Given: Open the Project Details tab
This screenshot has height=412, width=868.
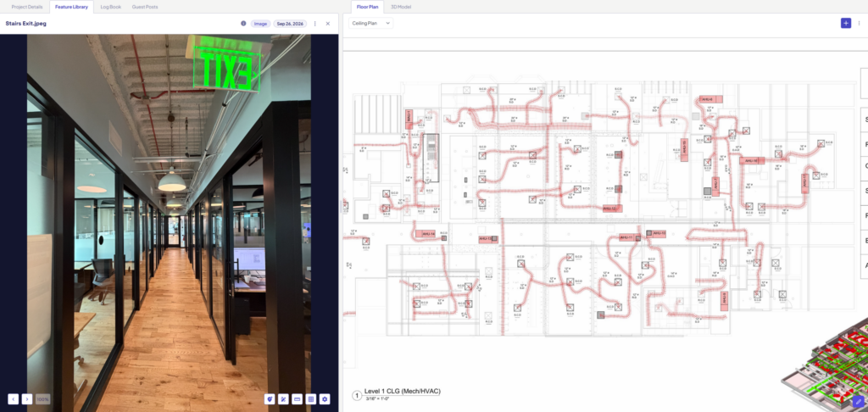Looking at the screenshot, I should (26, 7).
